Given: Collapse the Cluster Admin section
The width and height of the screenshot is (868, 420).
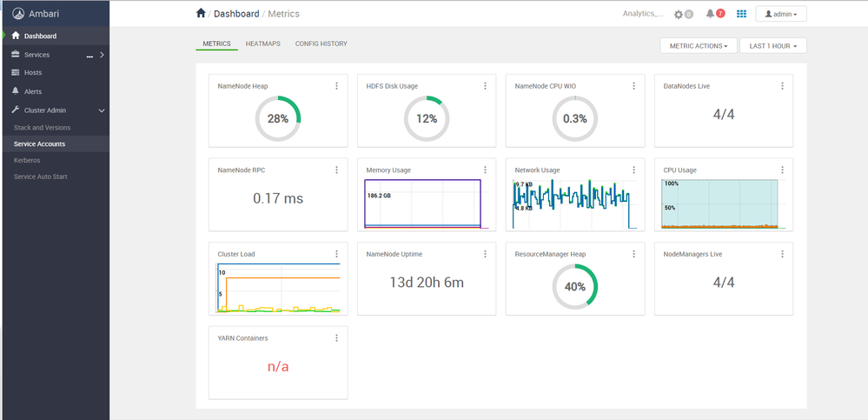Looking at the screenshot, I should (102, 110).
